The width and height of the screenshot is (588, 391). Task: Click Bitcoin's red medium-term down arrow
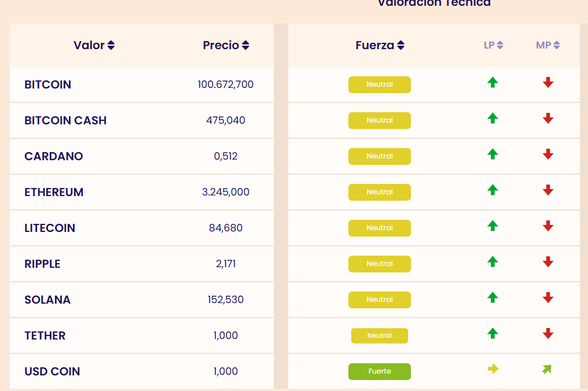[548, 83]
